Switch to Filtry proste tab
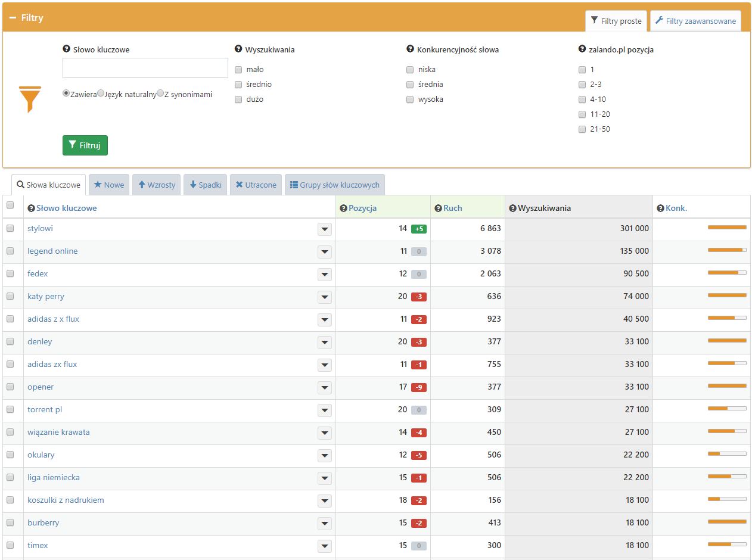This screenshot has height=560, width=752. click(x=616, y=21)
